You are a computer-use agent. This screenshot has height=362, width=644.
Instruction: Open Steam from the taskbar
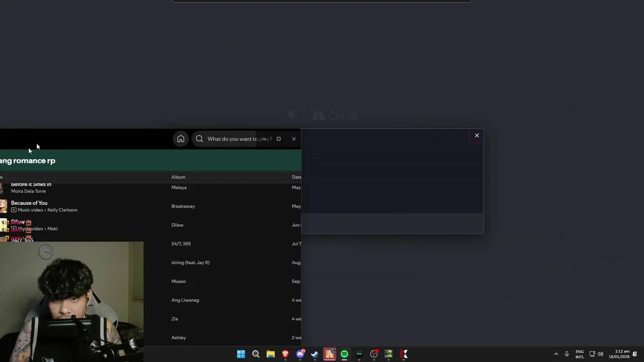pyautogui.click(x=315, y=354)
